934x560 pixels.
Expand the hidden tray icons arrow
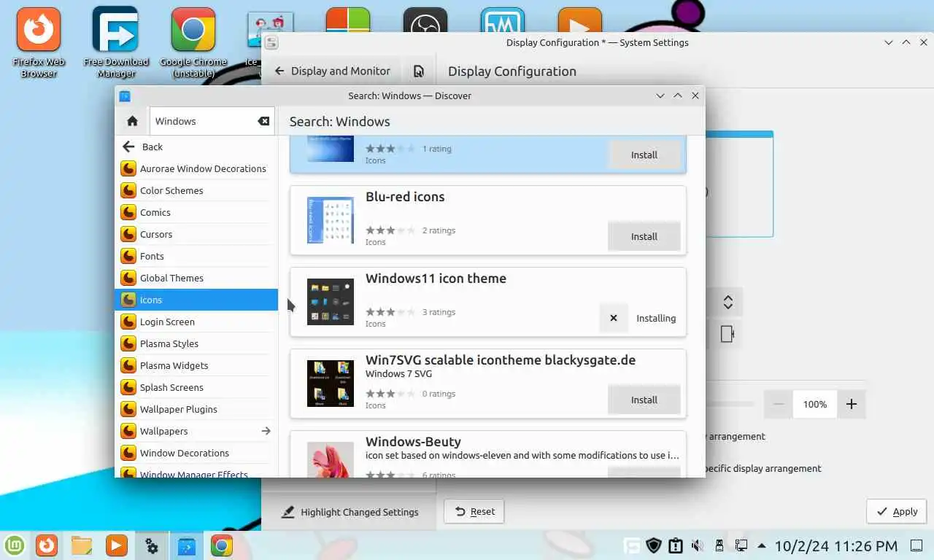(762, 545)
